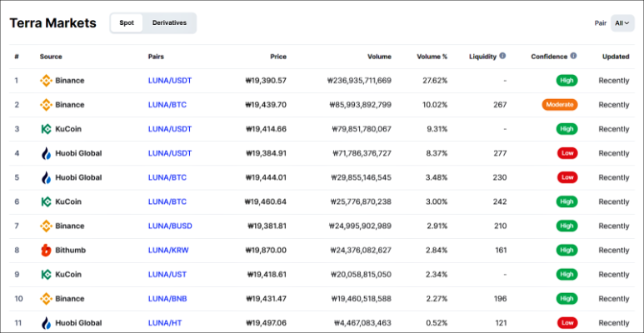Click price ₩19,390.57

[x=266, y=81]
